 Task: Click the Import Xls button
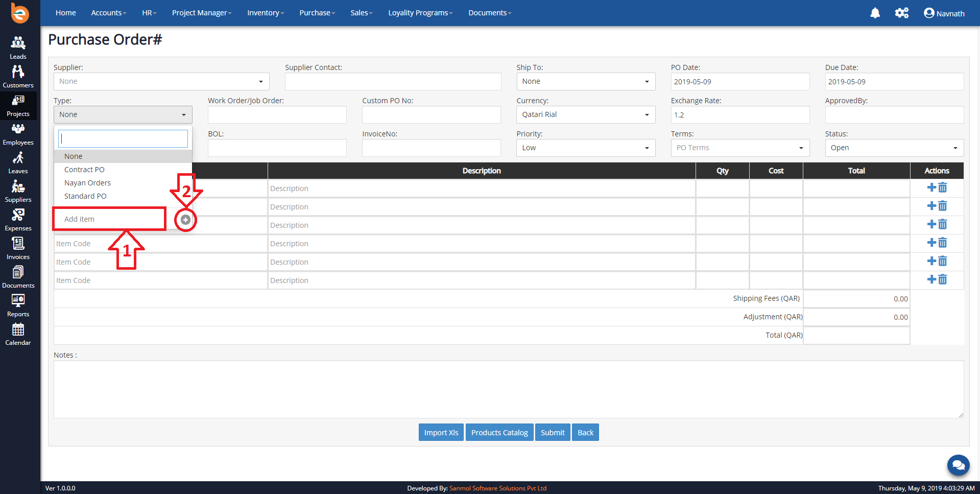(441, 433)
